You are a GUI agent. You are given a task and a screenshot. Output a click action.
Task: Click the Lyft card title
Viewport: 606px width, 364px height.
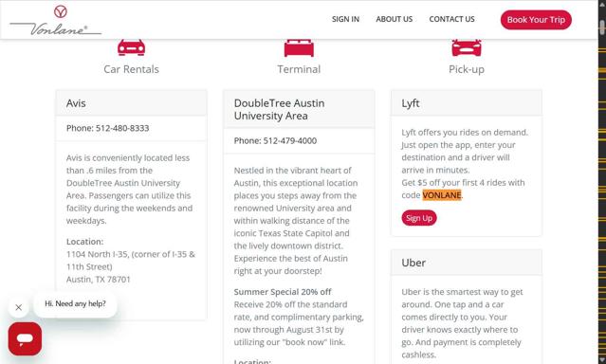pyautogui.click(x=411, y=103)
